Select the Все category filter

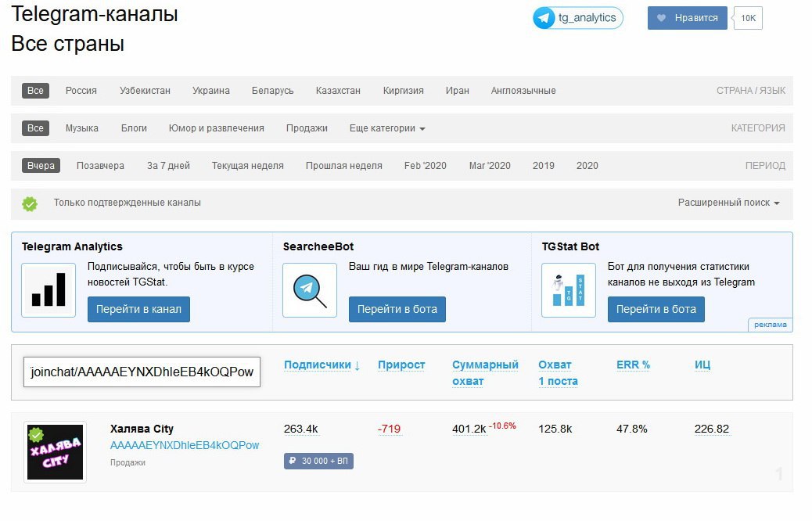pyautogui.click(x=35, y=128)
